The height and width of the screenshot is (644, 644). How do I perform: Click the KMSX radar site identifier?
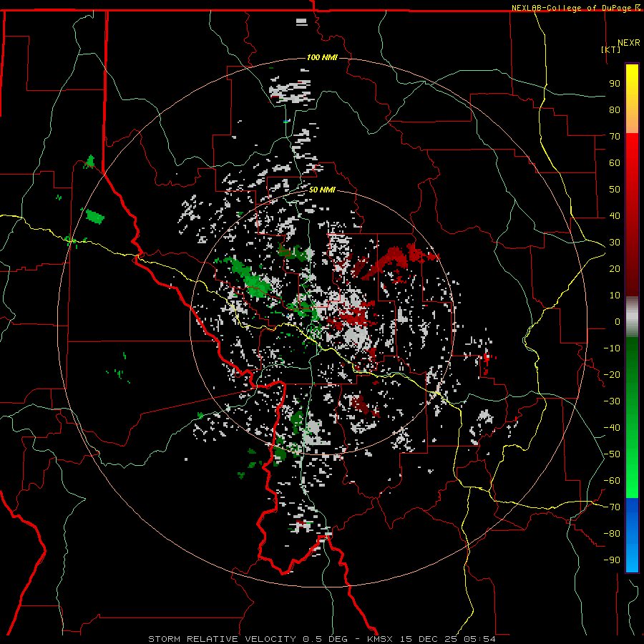380,639
